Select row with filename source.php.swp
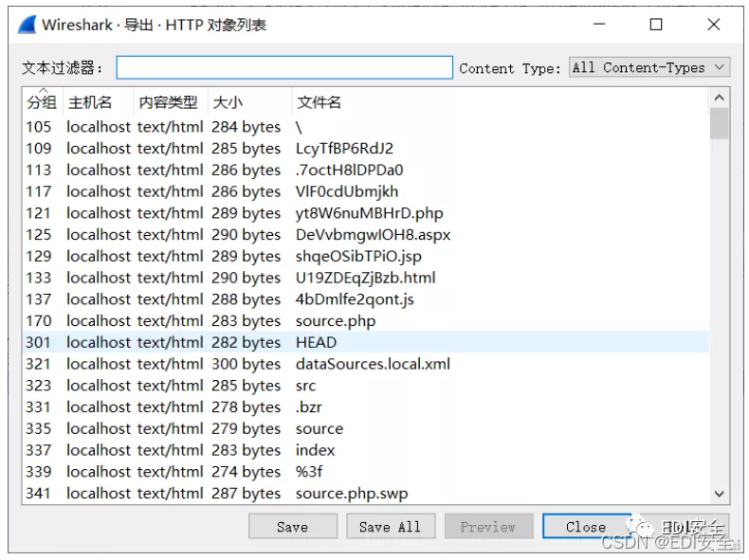The width and height of the screenshot is (749, 560). (x=365, y=493)
